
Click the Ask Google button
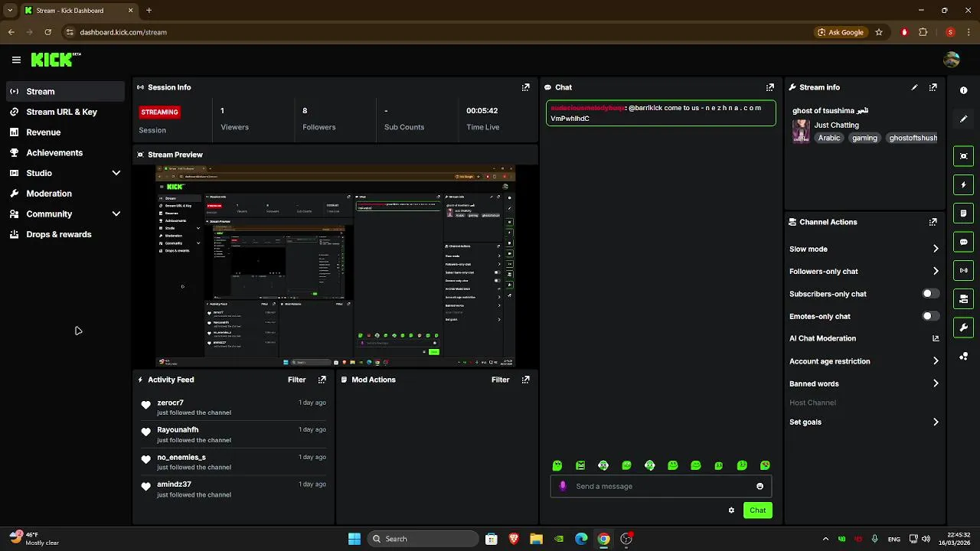pos(840,32)
